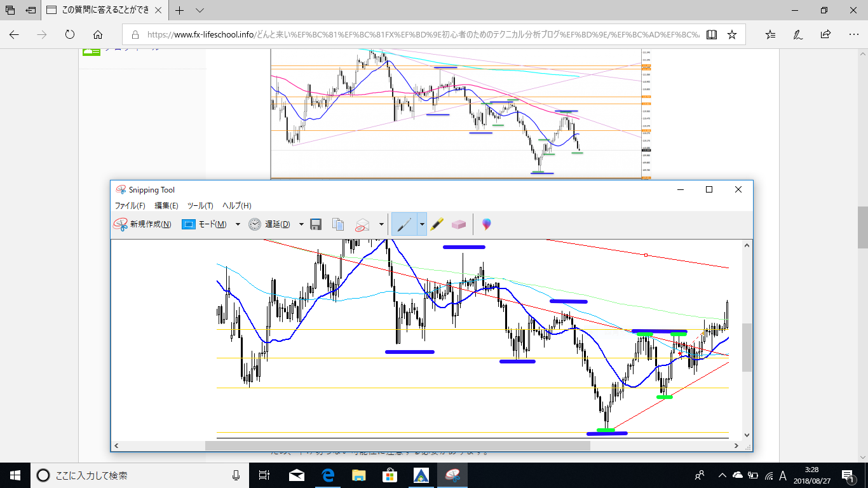Open the Edge home page
This screenshot has height=488, width=868.
(x=98, y=34)
